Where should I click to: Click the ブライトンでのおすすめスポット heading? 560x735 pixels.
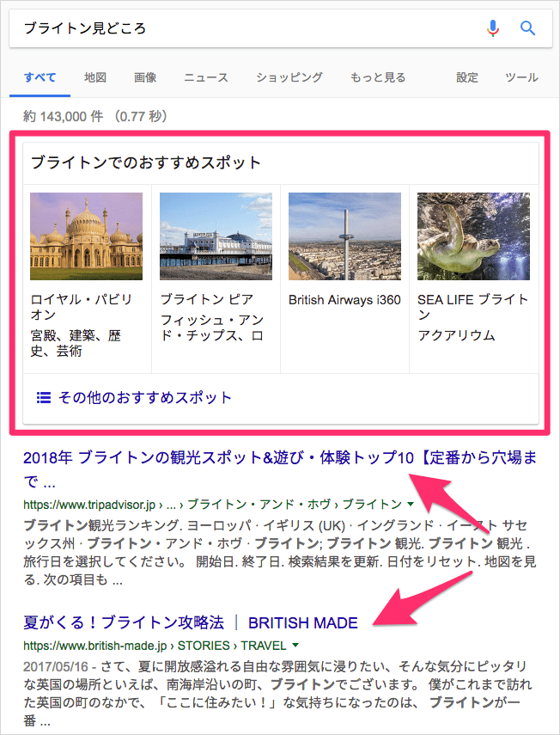click(146, 163)
